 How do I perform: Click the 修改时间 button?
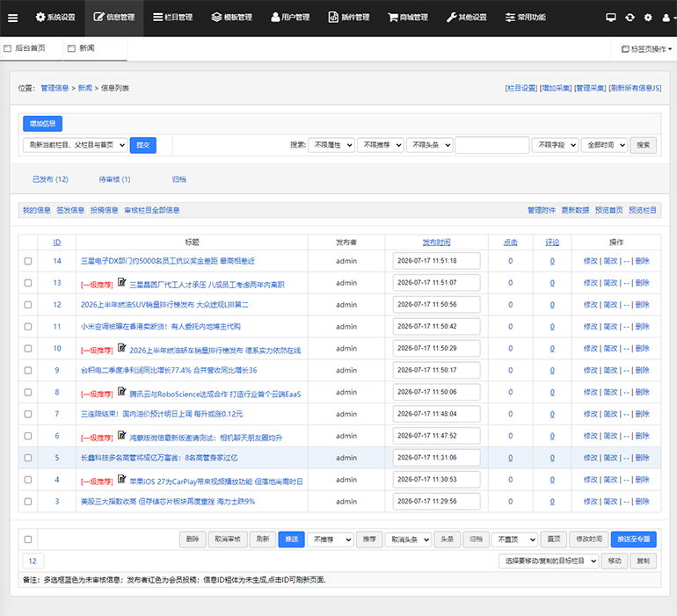[589, 540]
